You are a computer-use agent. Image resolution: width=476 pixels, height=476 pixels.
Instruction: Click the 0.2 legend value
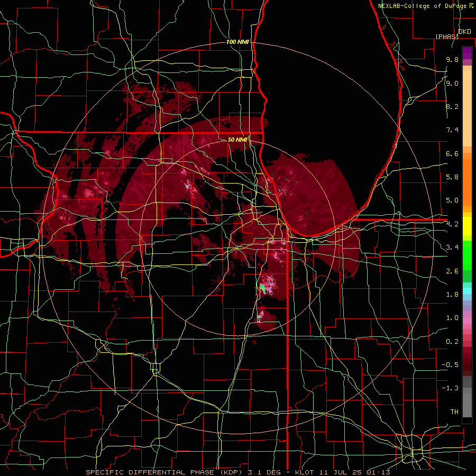452,342
